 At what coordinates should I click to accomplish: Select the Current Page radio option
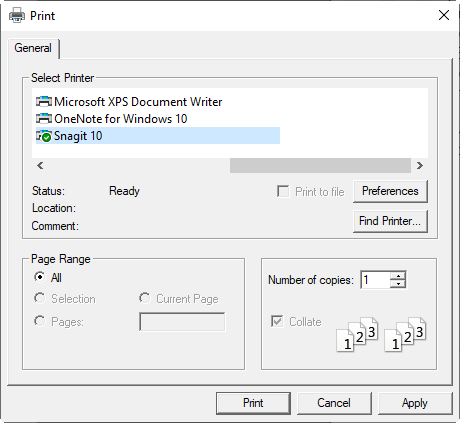coord(144,298)
